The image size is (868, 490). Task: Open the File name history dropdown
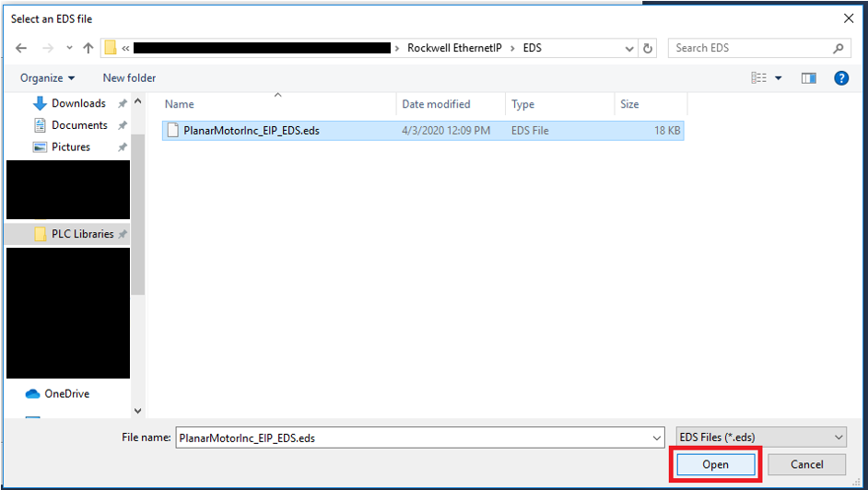(x=656, y=438)
